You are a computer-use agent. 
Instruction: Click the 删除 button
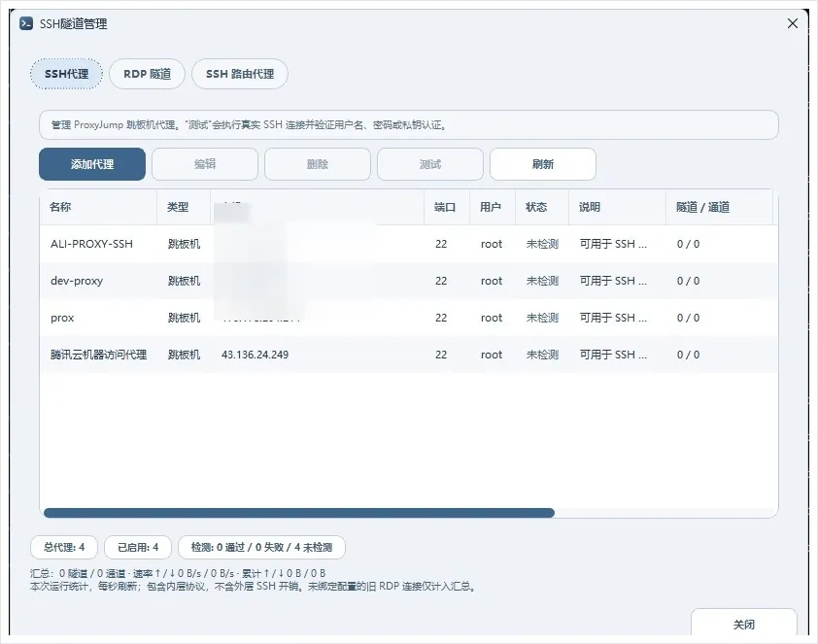point(318,164)
